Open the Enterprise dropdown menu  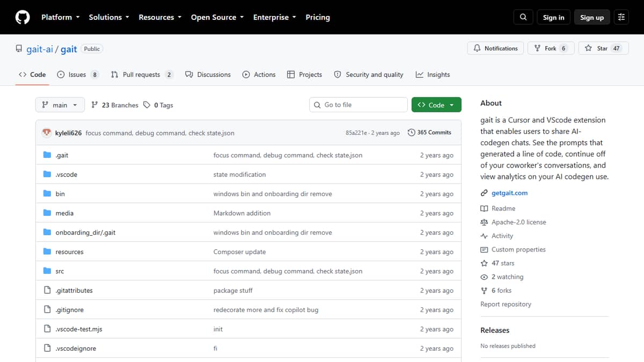click(x=275, y=17)
